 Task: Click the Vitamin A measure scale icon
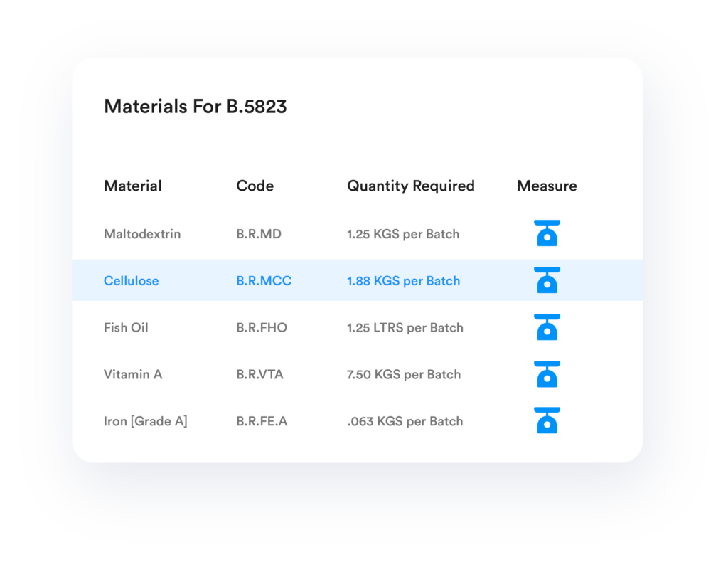click(x=547, y=374)
